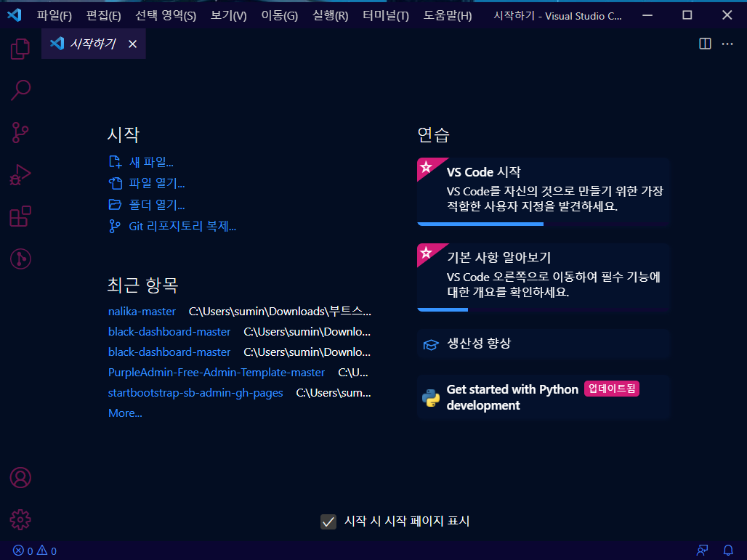Click the split editor icon

705,44
